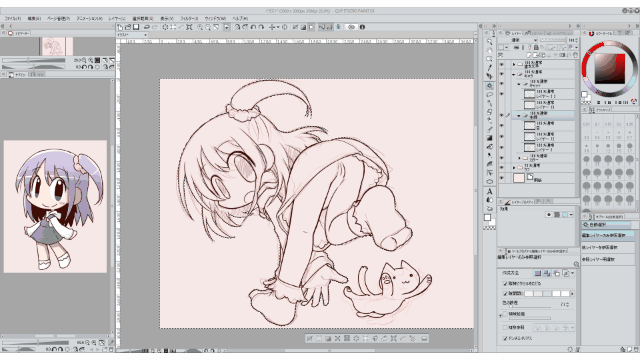Image resolution: width=640 pixels, height=360 pixels.
Task: Click the Lock layer padlock icon
Action: pyautogui.click(x=536, y=47)
